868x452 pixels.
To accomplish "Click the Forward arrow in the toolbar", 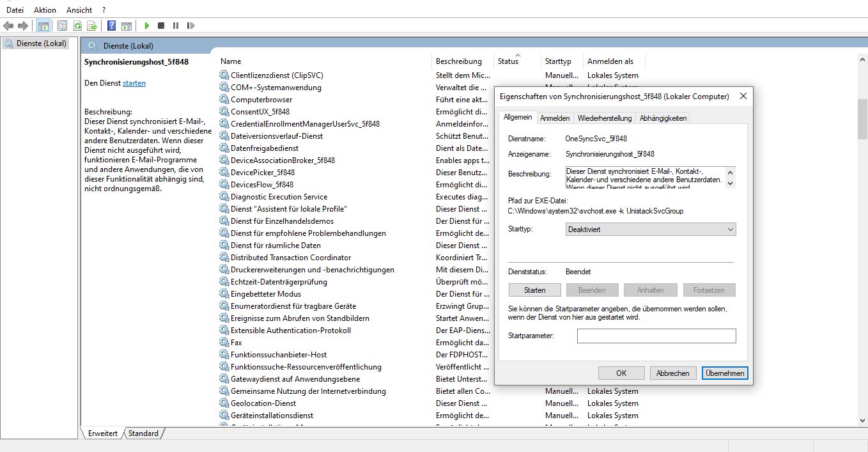I will click(x=23, y=26).
